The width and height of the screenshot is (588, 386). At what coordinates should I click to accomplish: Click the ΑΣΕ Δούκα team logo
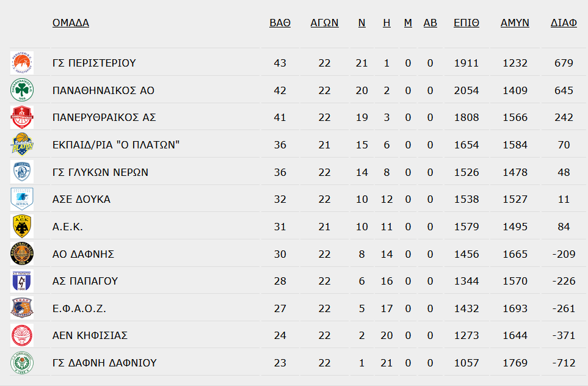coord(22,199)
